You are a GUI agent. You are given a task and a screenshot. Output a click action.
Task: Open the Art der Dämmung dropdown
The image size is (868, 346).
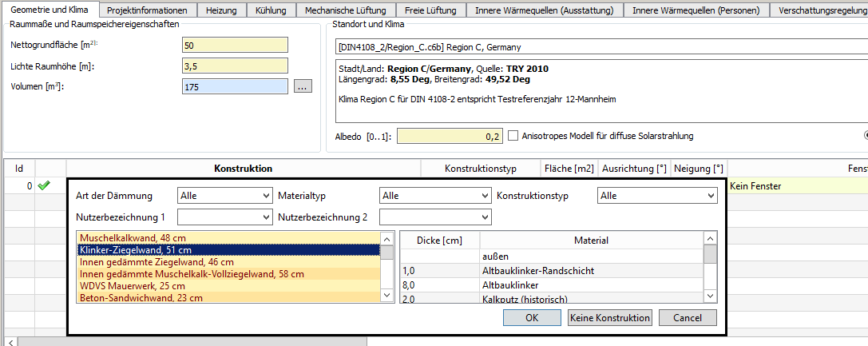226,196
